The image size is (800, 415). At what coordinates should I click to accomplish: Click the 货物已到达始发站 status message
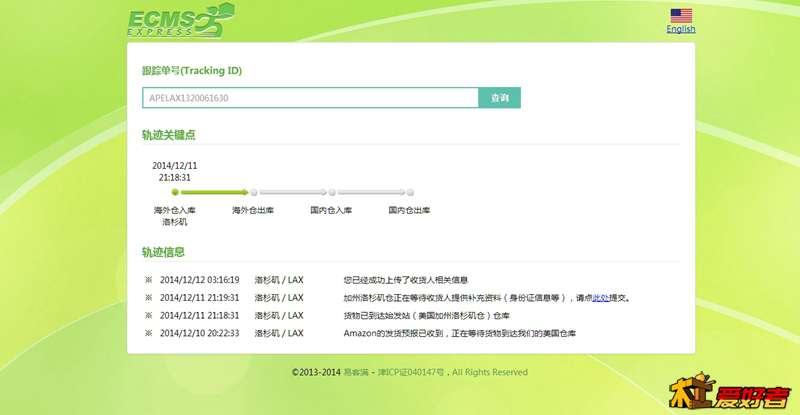(427, 316)
